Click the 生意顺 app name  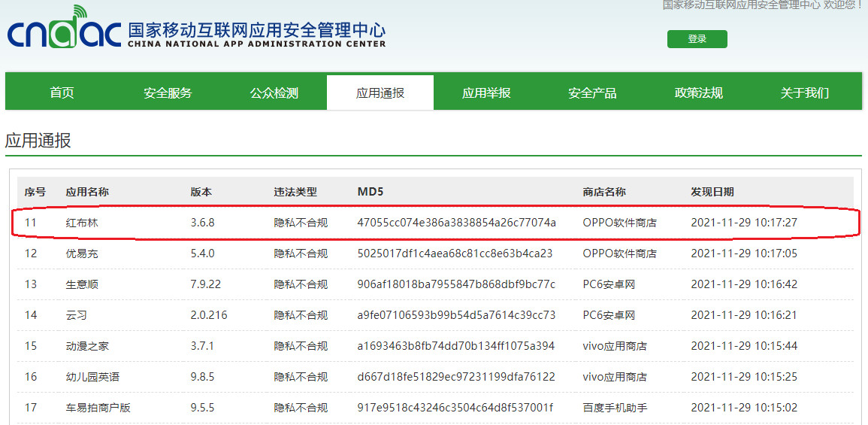82,284
